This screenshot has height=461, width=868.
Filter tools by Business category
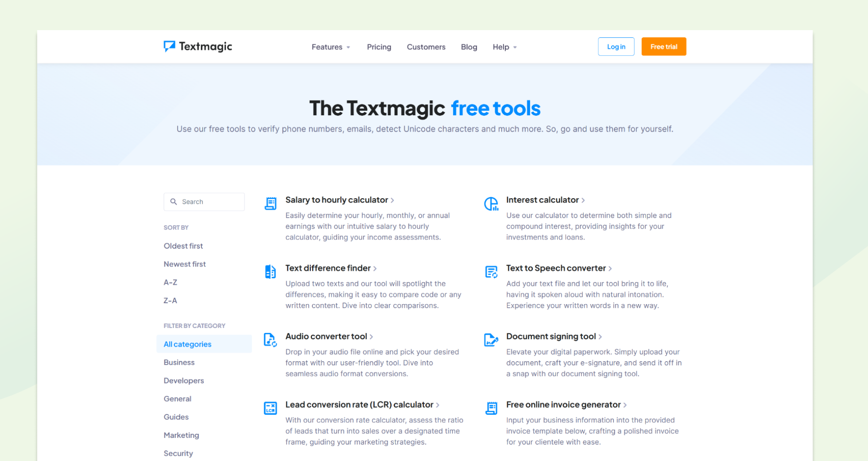179,362
